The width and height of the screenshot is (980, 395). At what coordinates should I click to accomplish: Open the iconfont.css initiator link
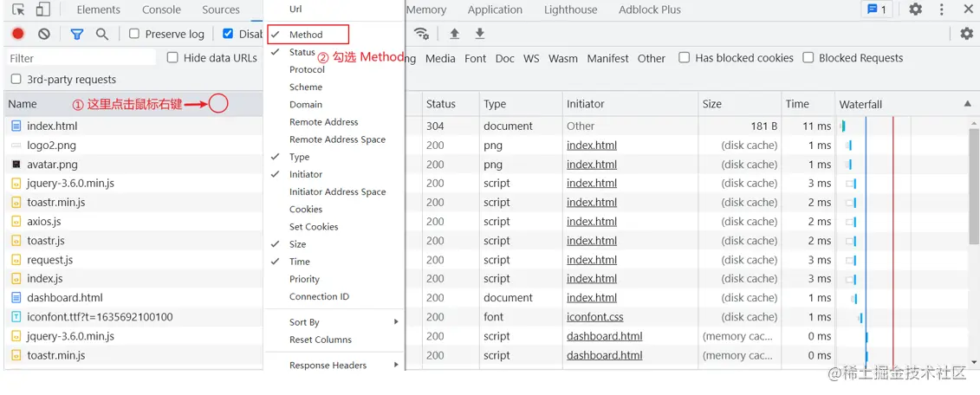click(594, 317)
